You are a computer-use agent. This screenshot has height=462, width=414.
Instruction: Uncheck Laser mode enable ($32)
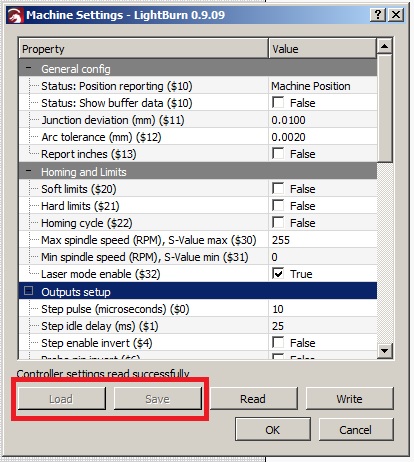[278, 274]
